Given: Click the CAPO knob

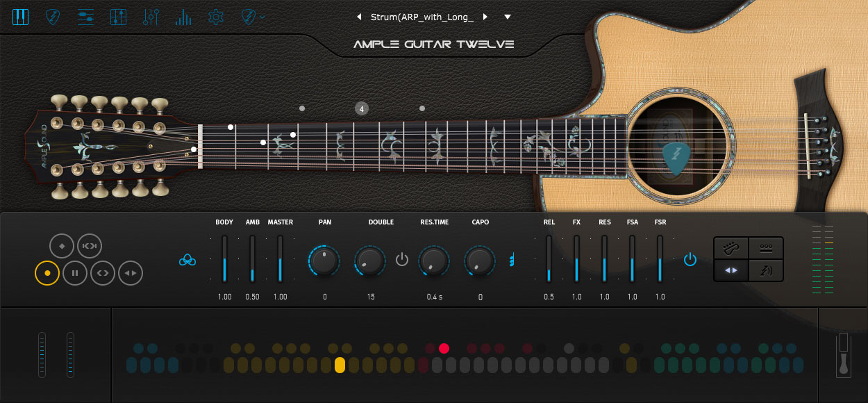Looking at the screenshot, I should [x=480, y=261].
